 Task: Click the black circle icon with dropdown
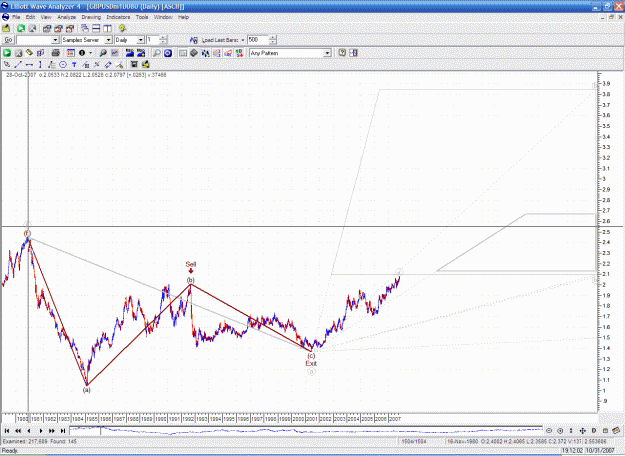[x=82, y=53]
